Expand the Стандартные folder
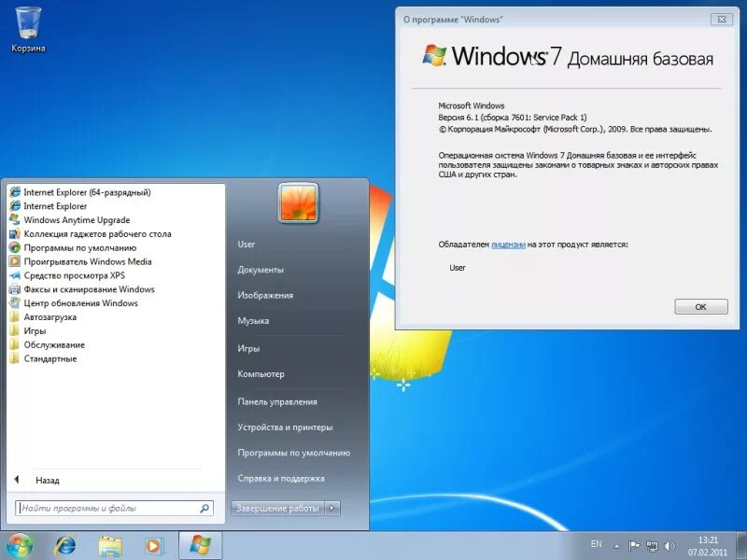 [x=50, y=358]
